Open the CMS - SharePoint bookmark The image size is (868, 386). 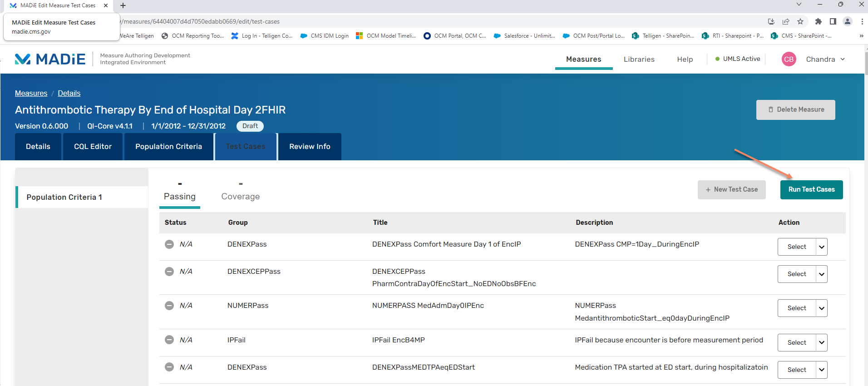coord(801,36)
